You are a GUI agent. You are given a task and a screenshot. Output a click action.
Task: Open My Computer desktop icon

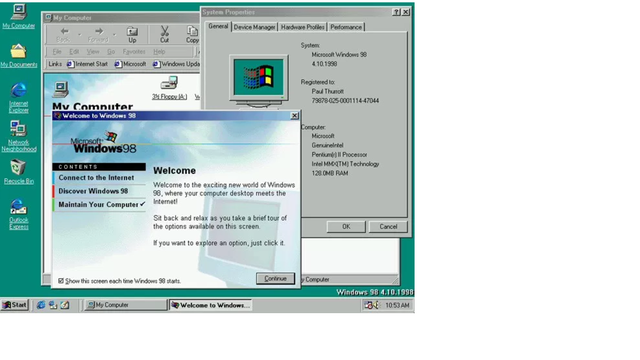tap(18, 16)
